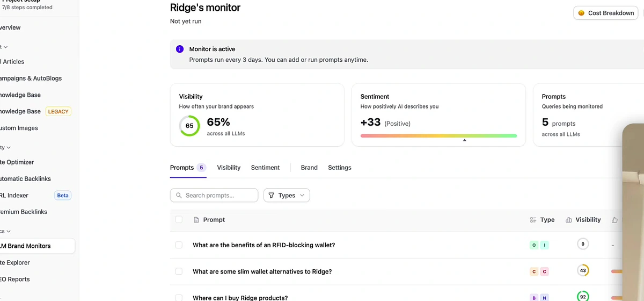Click the 43 visibility ring
This screenshot has height=301, width=644.
583,270
